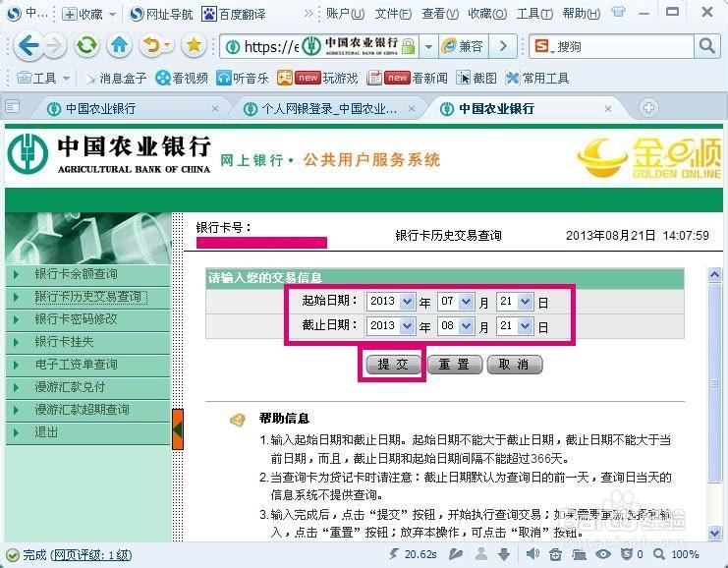The image size is (728, 568).
Task: Click the 兼容 compatibility mode button
Action: point(463,46)
